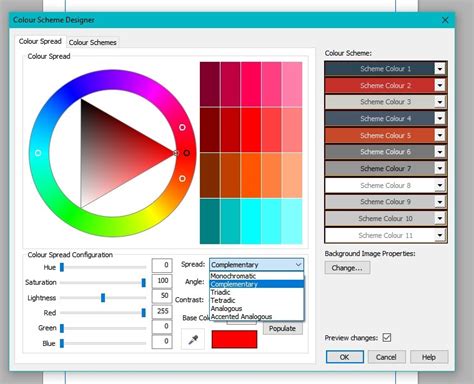Switch to the Colour Schemes tab
Screen dimensions: 474x384
(92, 42)
